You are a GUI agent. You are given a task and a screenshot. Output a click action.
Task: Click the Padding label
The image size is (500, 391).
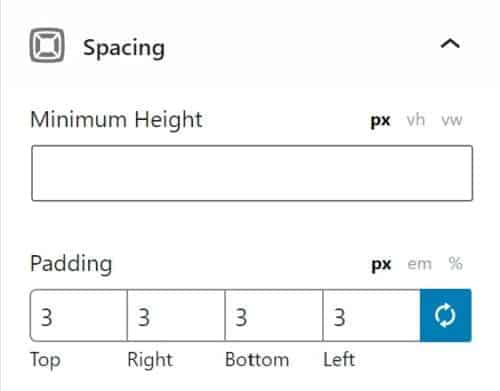tap(71, 264)
